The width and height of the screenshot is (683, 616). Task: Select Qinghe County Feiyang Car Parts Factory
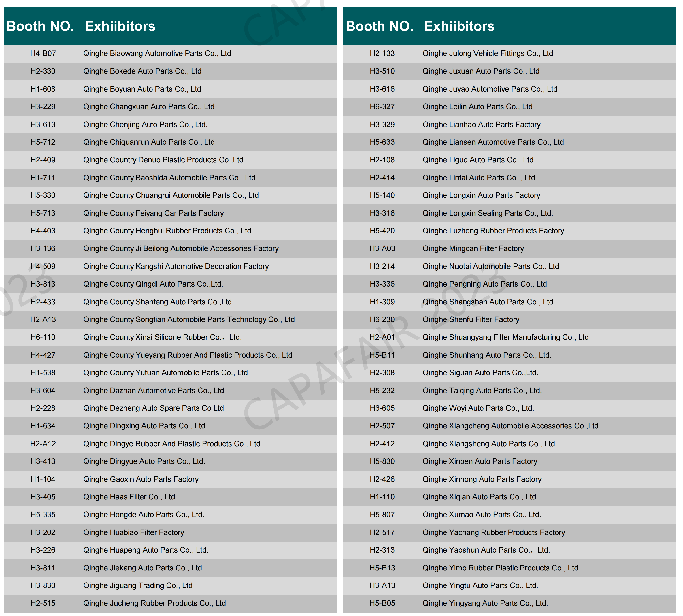[x=153, y=213]
